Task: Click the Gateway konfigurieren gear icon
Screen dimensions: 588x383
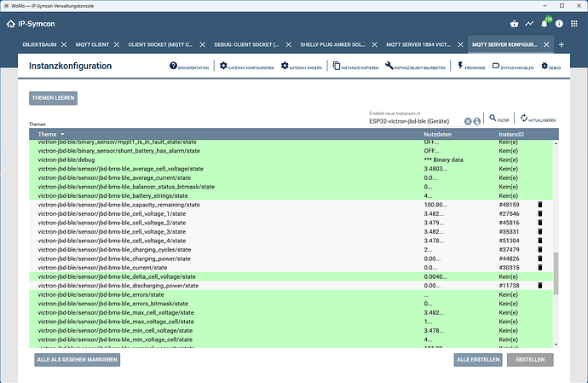Action: 223,66
